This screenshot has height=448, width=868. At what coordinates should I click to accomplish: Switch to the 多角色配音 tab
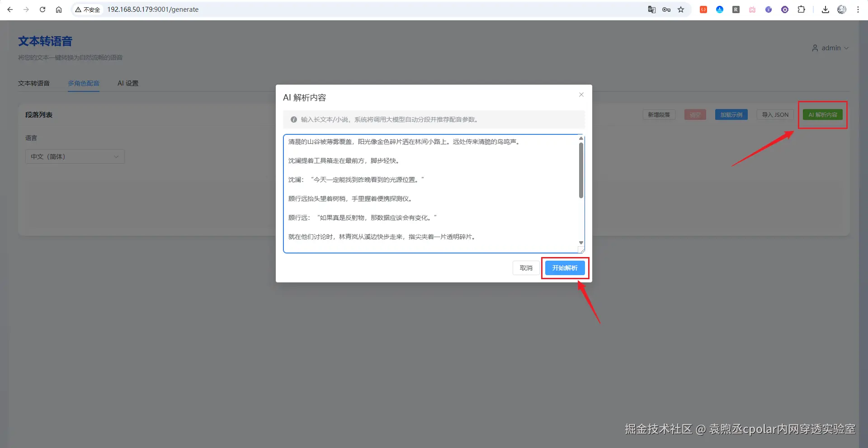click(x=84, y=83)
